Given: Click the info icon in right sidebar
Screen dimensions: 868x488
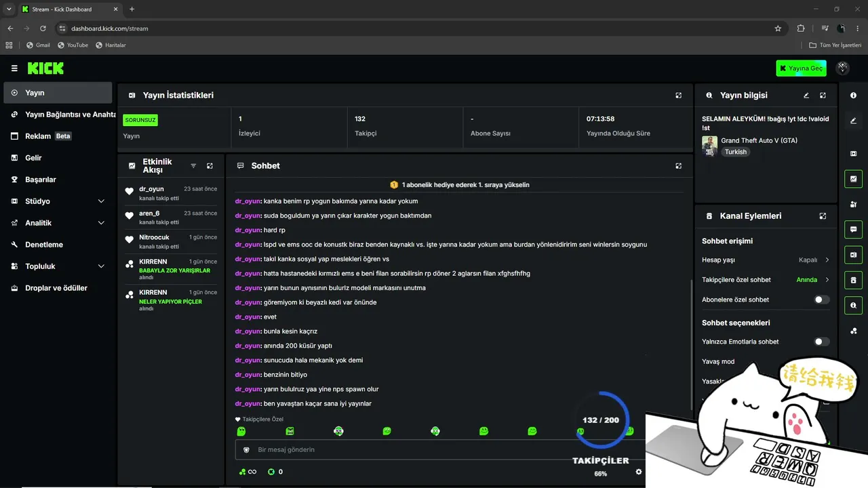Looking at the screenshot, I should click(853, 96).
